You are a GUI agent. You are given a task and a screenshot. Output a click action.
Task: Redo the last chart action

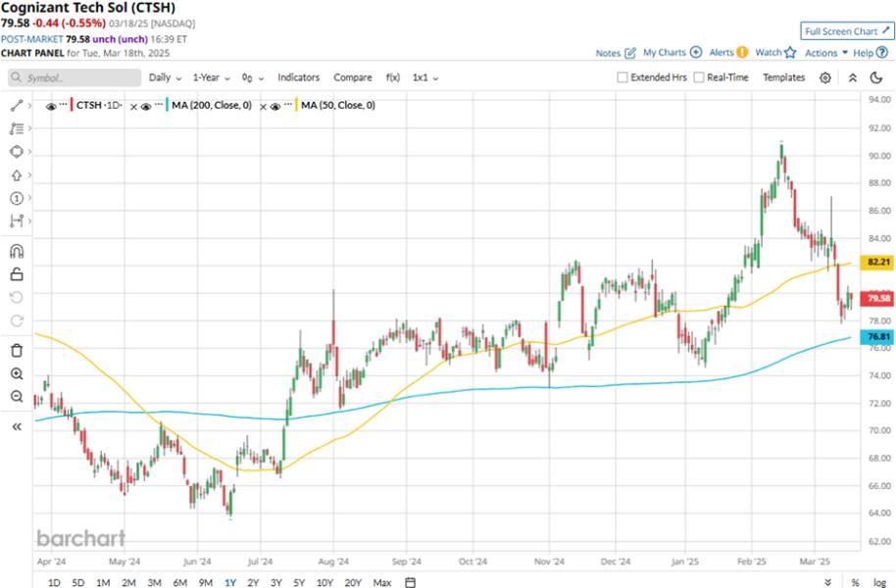click(17, 320)
